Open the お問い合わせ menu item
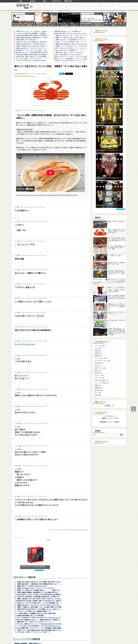This screenshot has height=644, width=138. coord(68,1)
